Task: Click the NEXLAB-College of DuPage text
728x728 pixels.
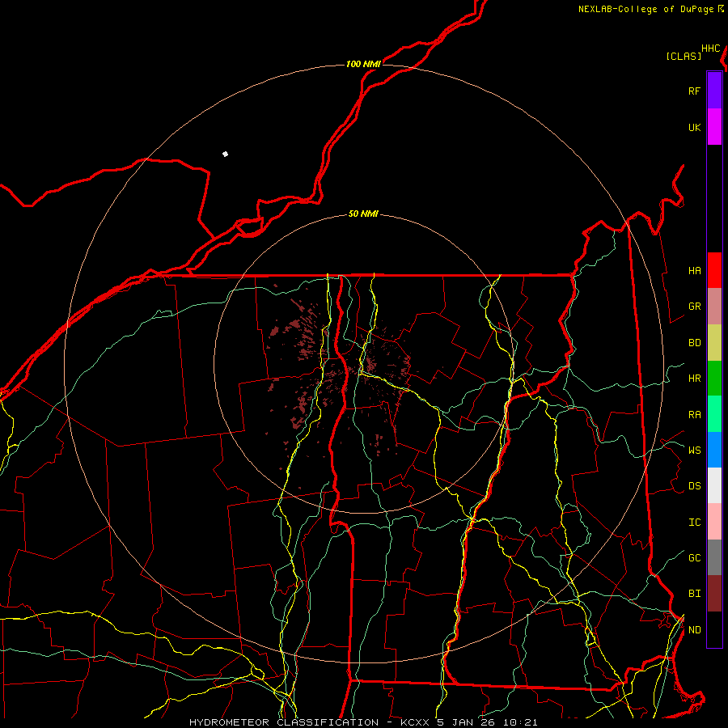Action: 645,9
